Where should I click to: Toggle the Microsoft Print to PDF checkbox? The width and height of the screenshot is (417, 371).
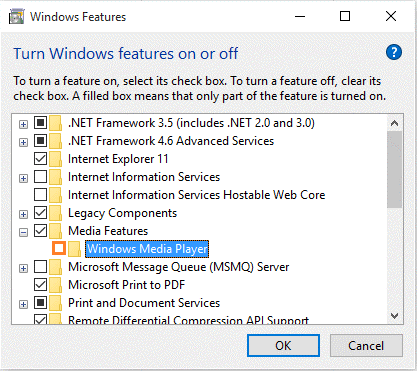[x=40, y=285]
